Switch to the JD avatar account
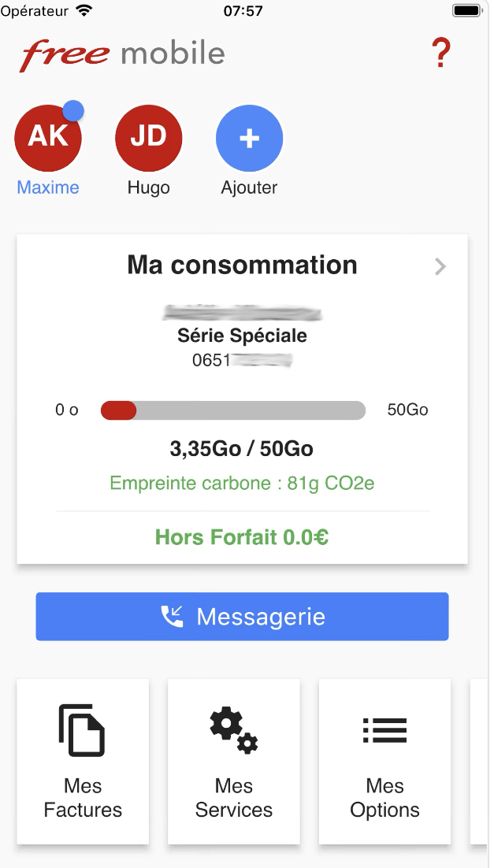 pos(148,137)
